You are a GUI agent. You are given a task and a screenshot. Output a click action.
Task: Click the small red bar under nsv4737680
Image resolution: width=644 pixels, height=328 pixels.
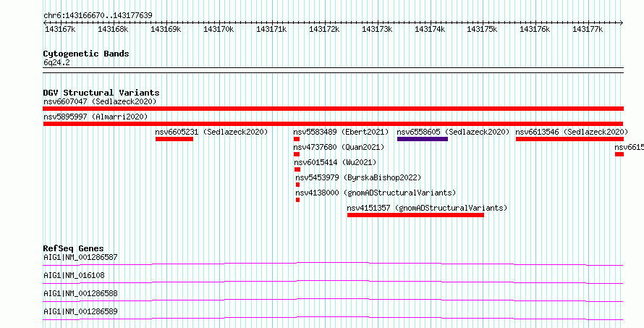pos(297,154)
